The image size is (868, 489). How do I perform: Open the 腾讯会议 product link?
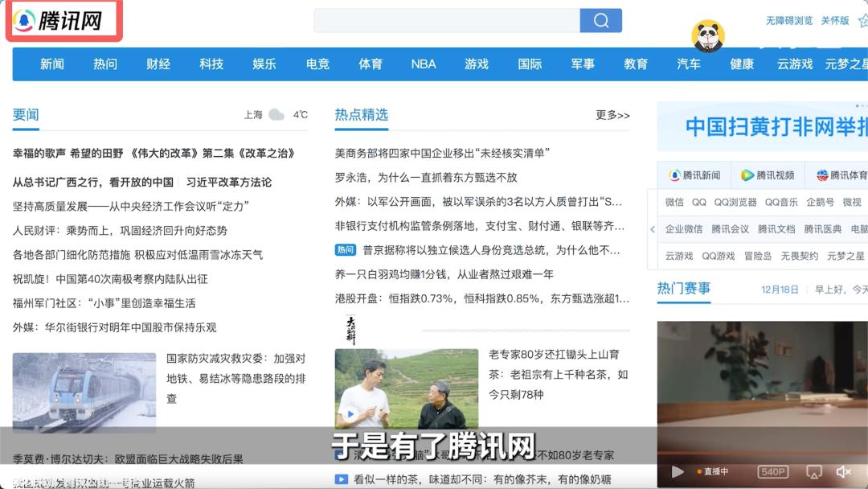tap(730, 229)
